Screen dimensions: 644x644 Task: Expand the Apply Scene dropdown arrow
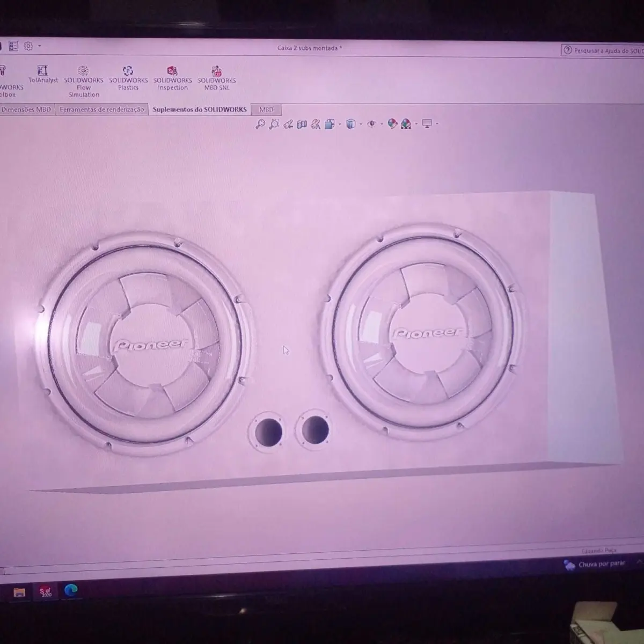(x=416, y=124)
